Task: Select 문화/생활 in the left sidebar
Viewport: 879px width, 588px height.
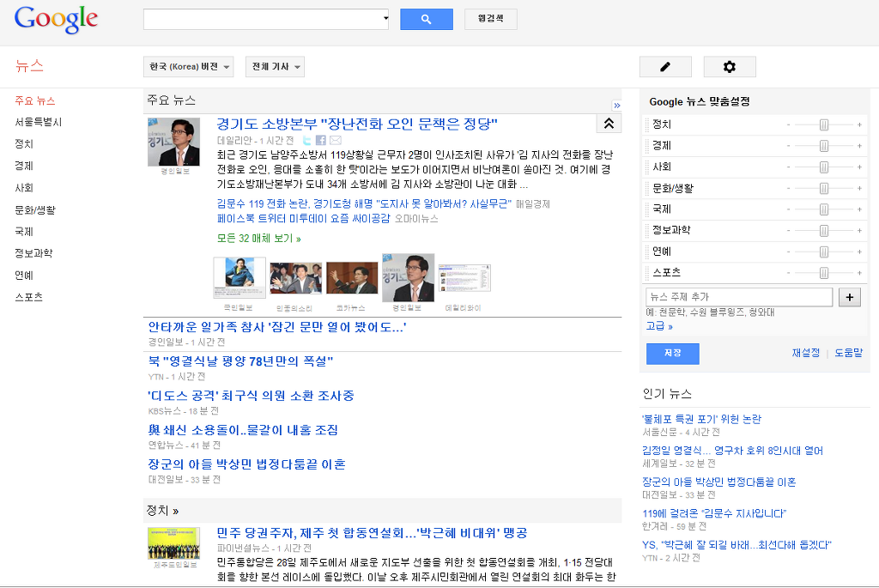Action: pos(34,209)
